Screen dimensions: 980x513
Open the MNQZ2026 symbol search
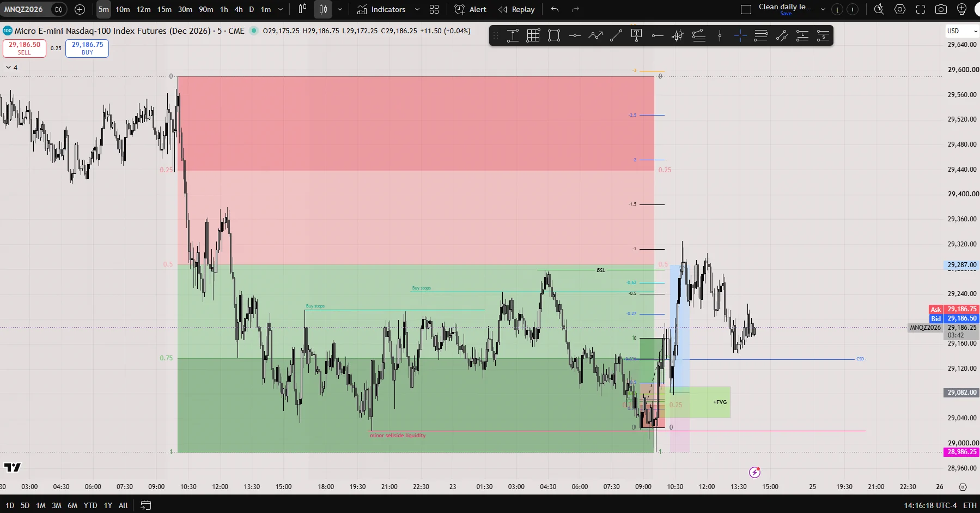(x=23, y=9)
